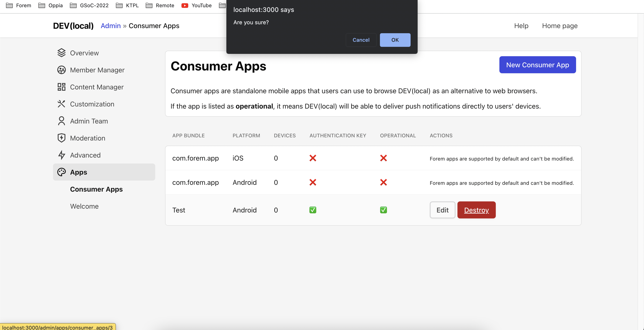Screen dimensions: 644x330
Task: Click the Advanced lightning bolt icon
Action: coord(62,155)
